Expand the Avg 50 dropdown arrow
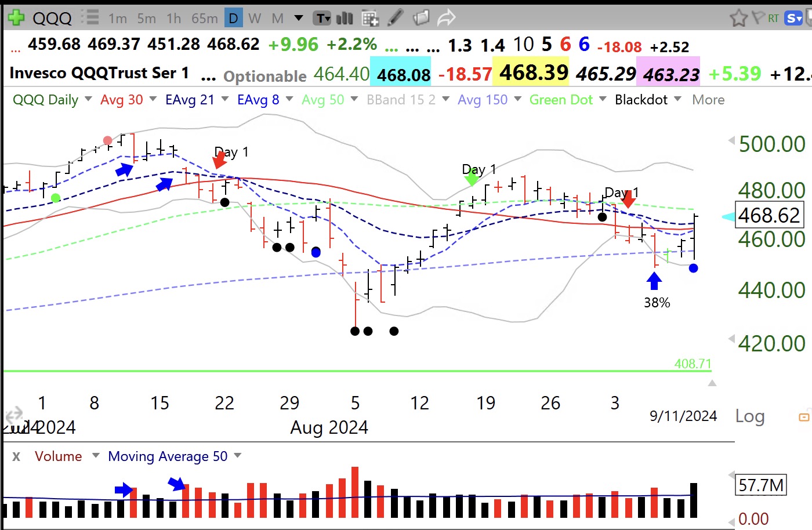The height and width of the screenshot is (530, 812). pyautogui.click(x=354, y=99)
